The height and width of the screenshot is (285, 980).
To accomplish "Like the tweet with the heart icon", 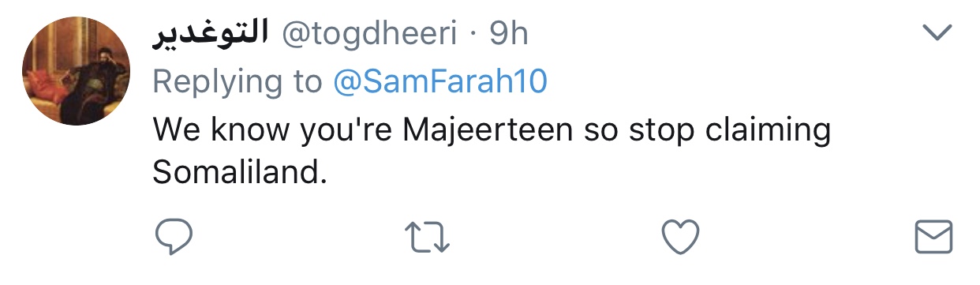I will [x=679, y=237].
